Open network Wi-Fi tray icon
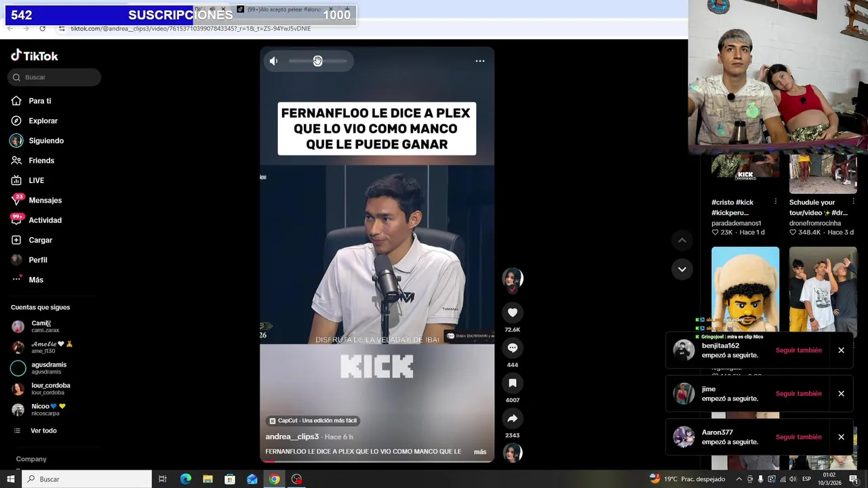The image size is (868, 488). (783, 479)
